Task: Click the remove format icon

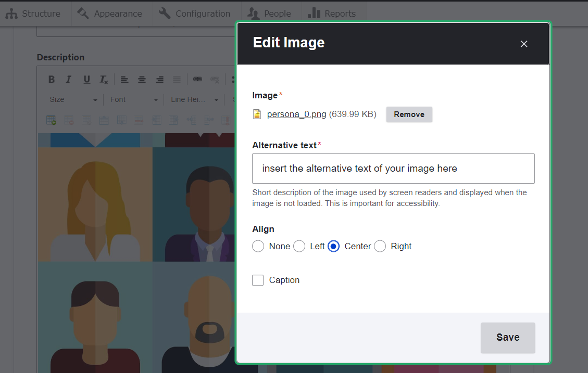Action: 104,80
